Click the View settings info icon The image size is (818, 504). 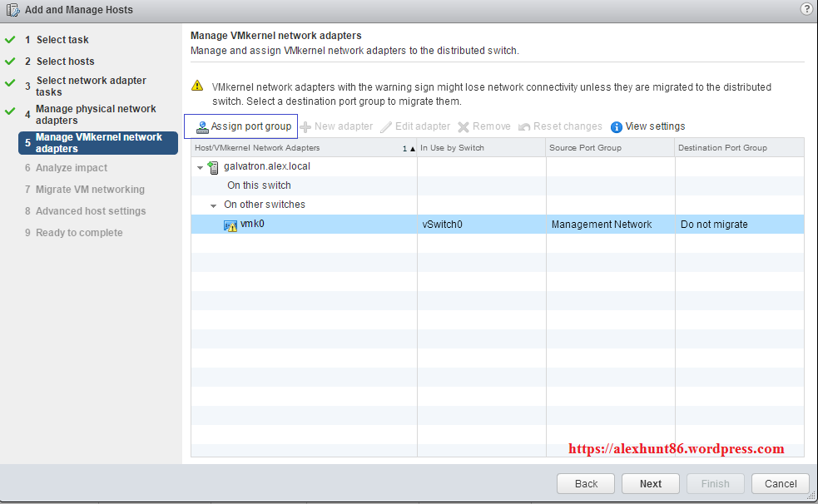617,127
